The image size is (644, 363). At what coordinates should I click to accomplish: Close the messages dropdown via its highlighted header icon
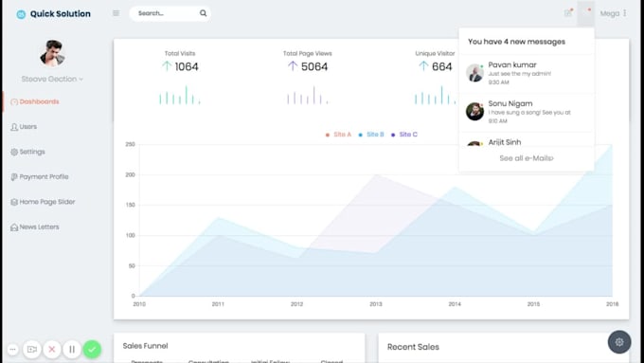(585, 13)
